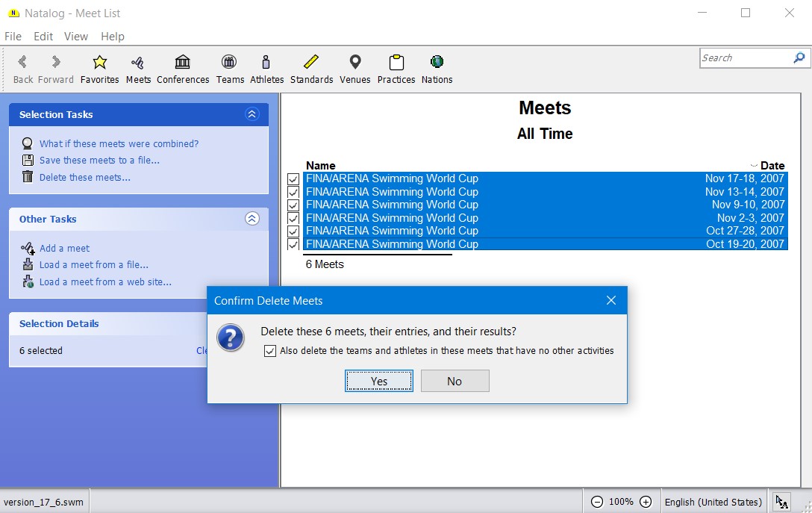Screen dimensions: 812x513
Task: Open the View menu
Action: 75,37
